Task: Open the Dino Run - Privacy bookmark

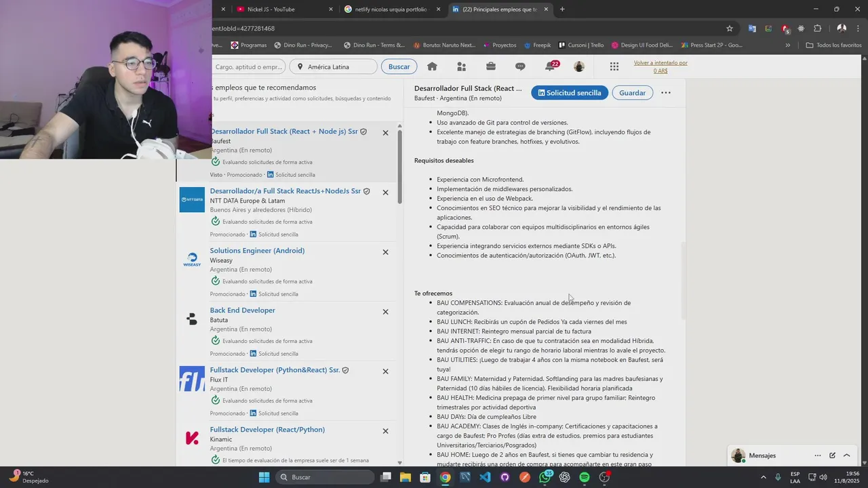Action: tap(303, 45)
